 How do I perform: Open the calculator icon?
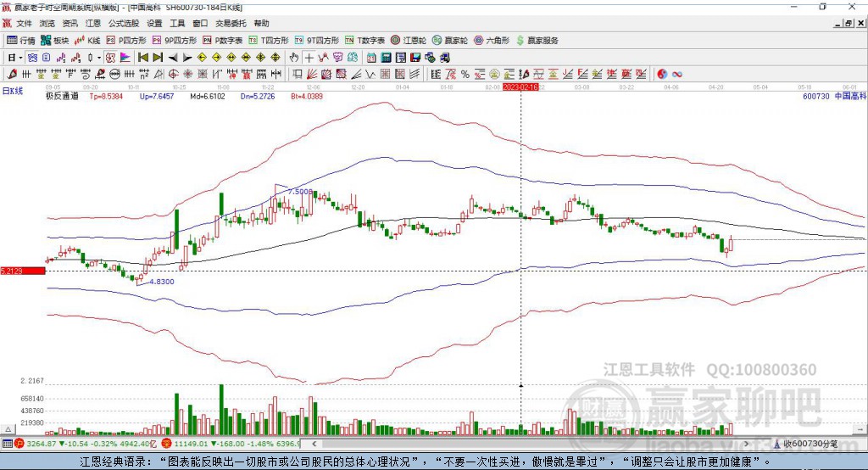(387, 58)
